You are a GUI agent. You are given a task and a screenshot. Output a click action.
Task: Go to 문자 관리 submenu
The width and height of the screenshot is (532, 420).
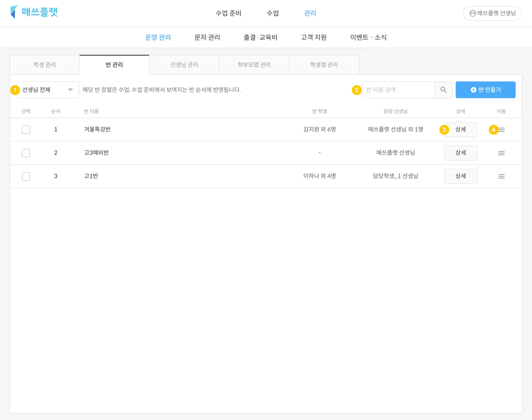(x=207, y=37)
